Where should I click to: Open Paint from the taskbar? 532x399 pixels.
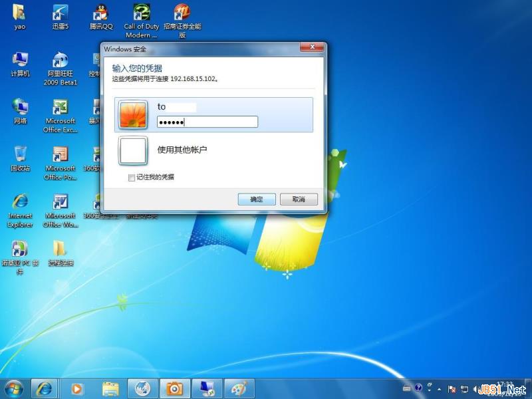coord(239,389)
